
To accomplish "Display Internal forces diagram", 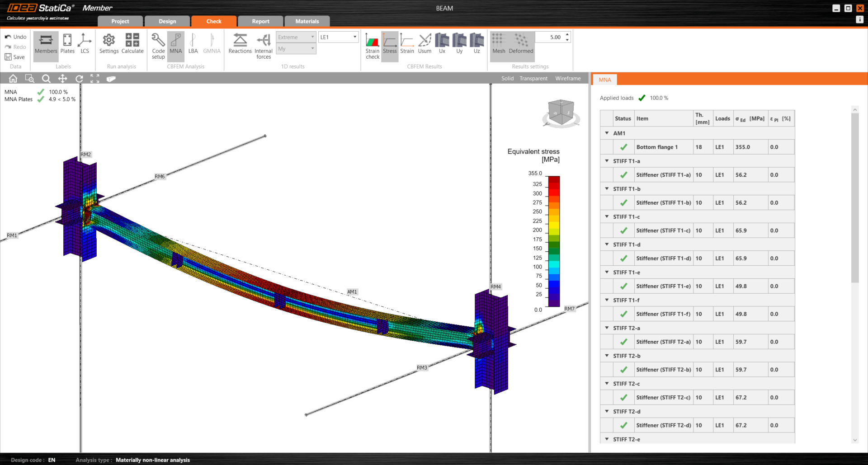I will tap(263, 46).
